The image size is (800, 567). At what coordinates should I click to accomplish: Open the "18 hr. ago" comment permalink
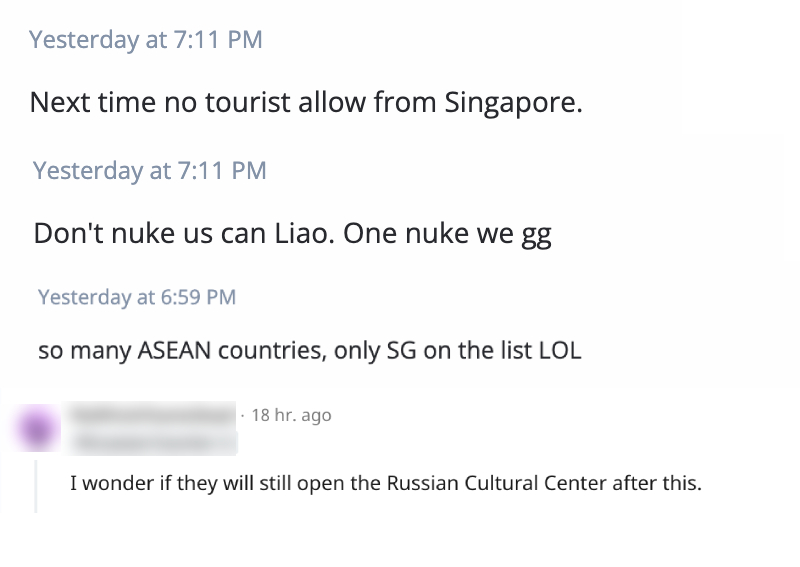[291, 415]
